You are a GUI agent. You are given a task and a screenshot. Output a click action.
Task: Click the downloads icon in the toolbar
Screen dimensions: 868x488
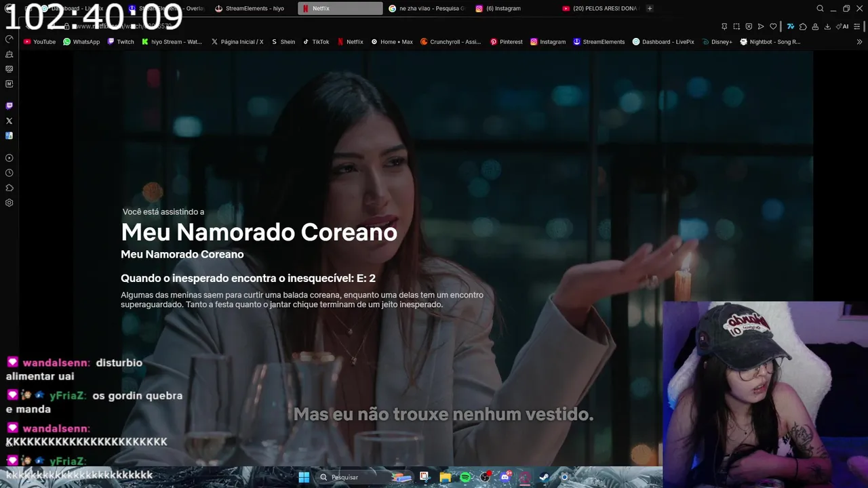click(827, 26)
